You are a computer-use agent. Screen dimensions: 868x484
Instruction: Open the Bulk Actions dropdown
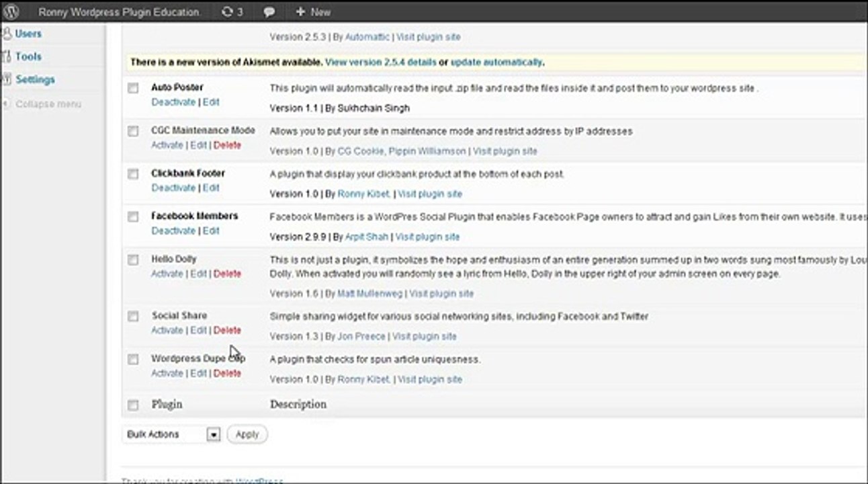[x=173, y=434]
